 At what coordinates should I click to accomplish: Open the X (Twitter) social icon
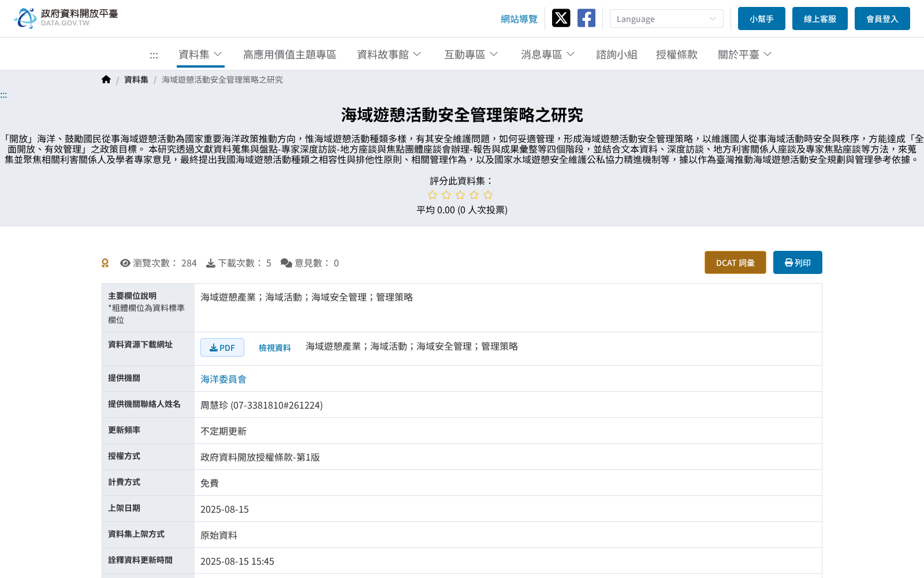561,18
